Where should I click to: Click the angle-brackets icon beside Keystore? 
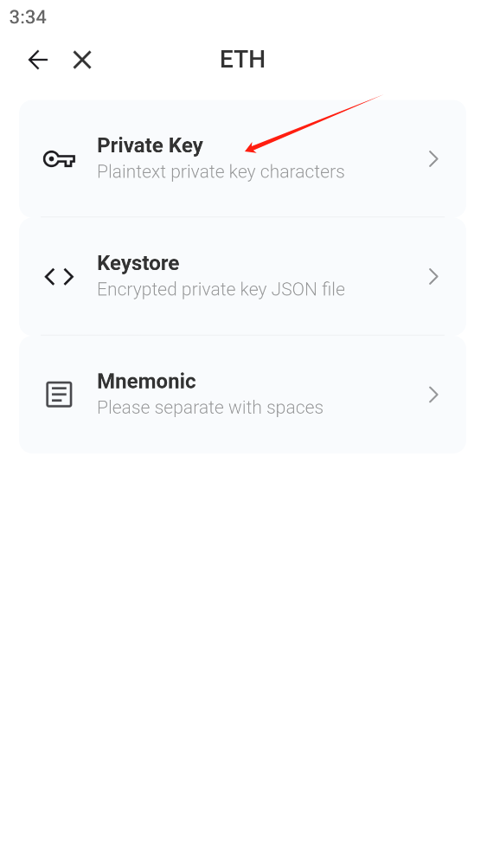59,277
